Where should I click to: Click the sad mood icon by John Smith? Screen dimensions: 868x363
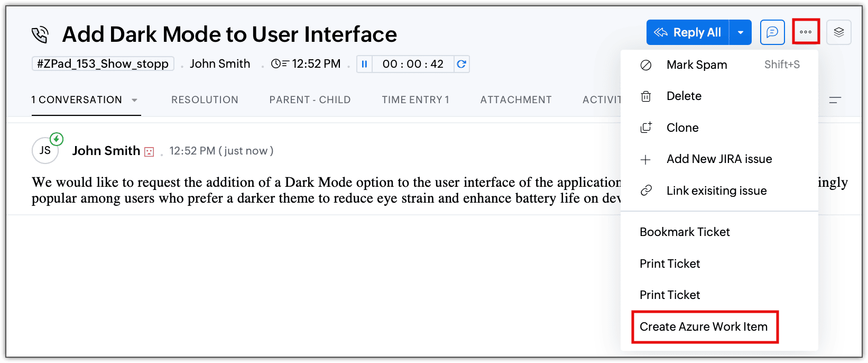point(149,152)
